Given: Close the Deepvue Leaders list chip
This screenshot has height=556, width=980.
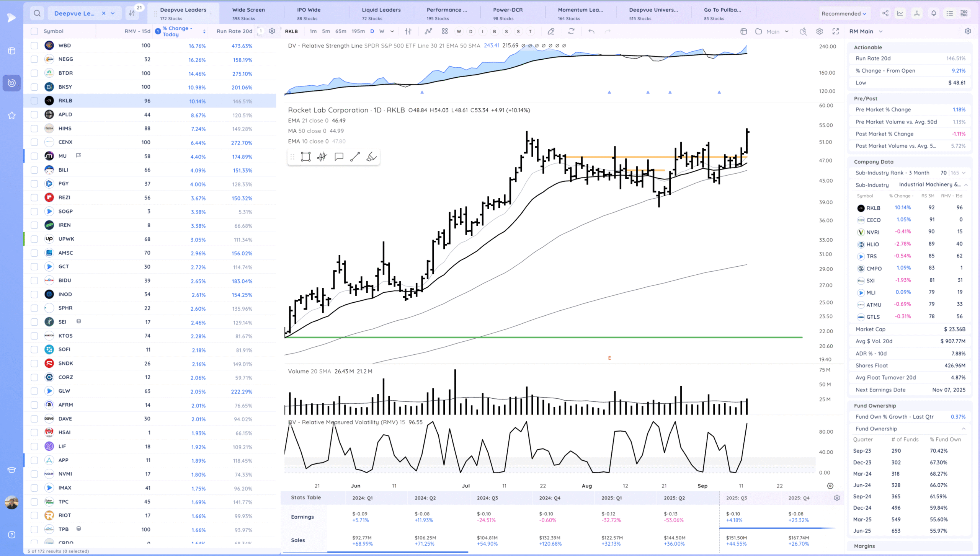Looking at the screenshot, I should pyautogui.click(x=104, y=13).
